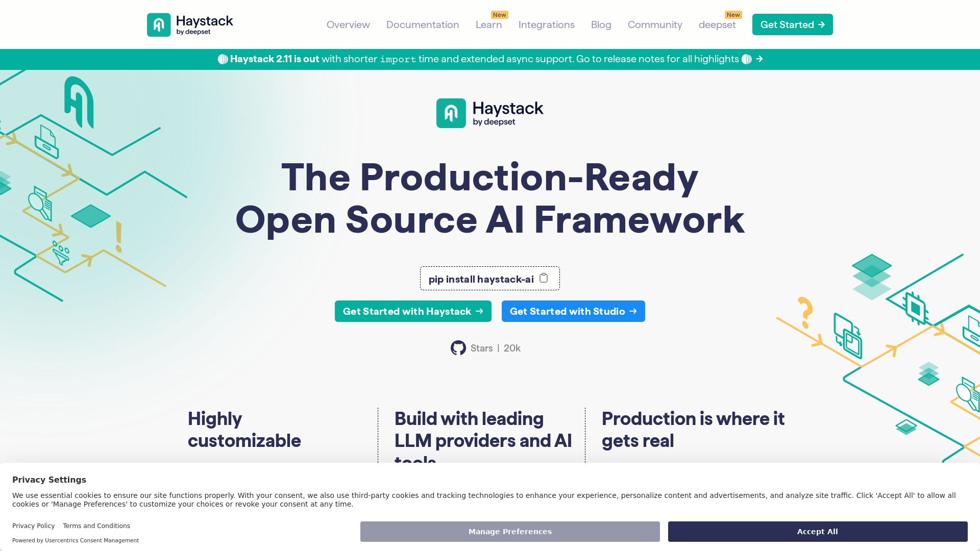Open the Privacy Policy link
Image resolution: width=980 pixels, height=551 pixels.
[33, 525]
